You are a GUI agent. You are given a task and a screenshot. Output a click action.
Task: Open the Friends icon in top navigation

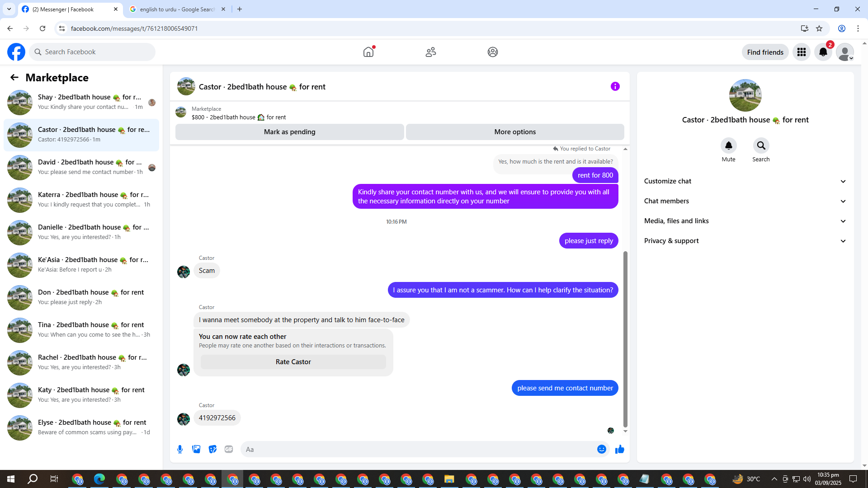431,52
